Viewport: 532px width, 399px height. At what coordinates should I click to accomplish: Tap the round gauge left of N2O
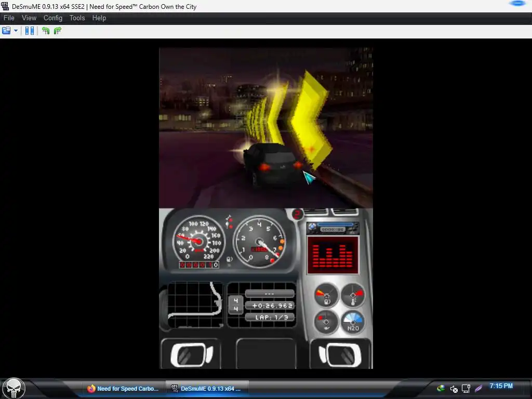click(326, 322)
